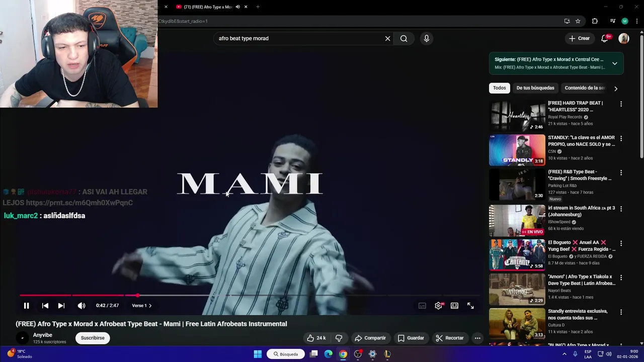Open the "Amoro" Afro Type video title
Image resolution: width=644 pixels, height=362 pixels.
tap(582, 280)
